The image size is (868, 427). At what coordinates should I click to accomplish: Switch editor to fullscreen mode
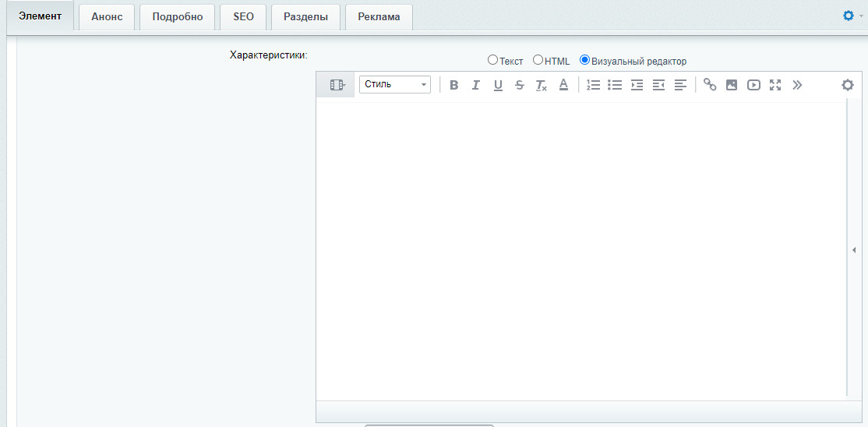tap(775, 85)
